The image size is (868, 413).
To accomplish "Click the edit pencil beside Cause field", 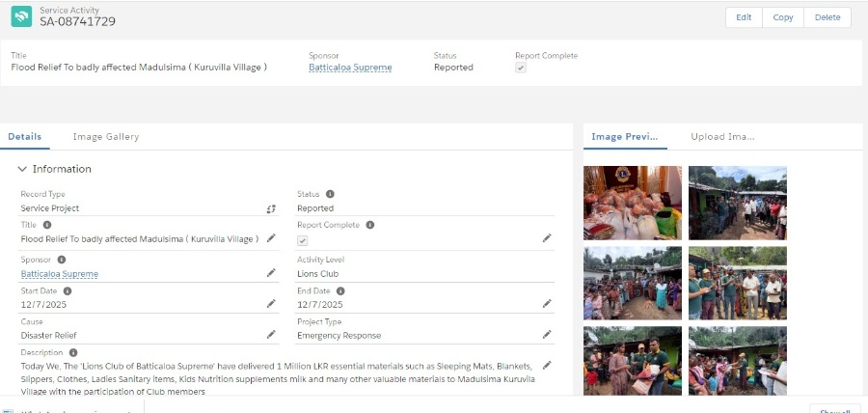I will 271,335.
